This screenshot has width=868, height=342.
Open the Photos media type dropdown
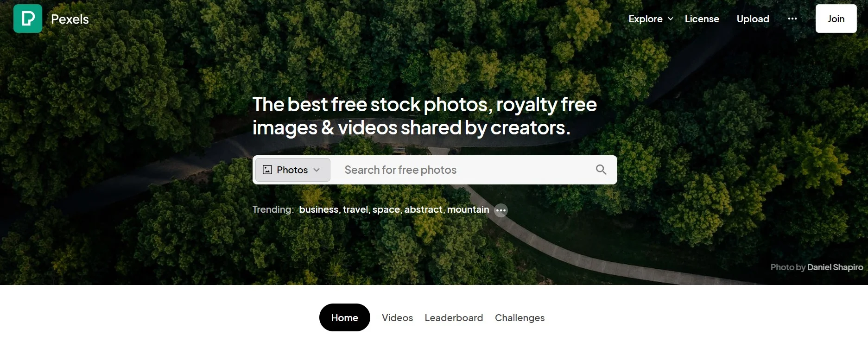click(x=292, y=170)
